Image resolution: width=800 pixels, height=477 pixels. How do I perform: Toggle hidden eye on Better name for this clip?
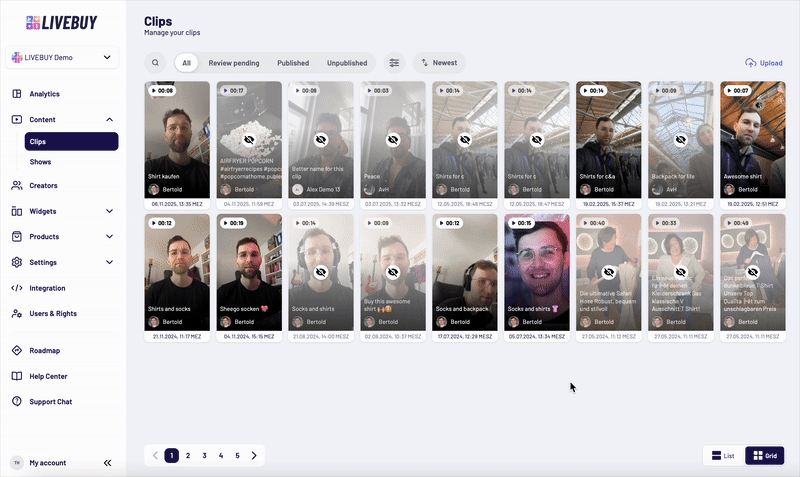click(321, 139)
